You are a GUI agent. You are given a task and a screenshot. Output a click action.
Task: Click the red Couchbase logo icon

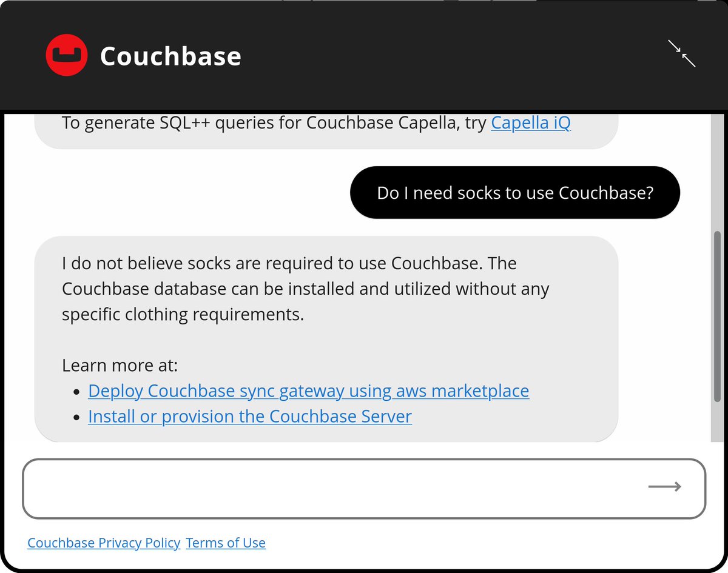point(67,55)
